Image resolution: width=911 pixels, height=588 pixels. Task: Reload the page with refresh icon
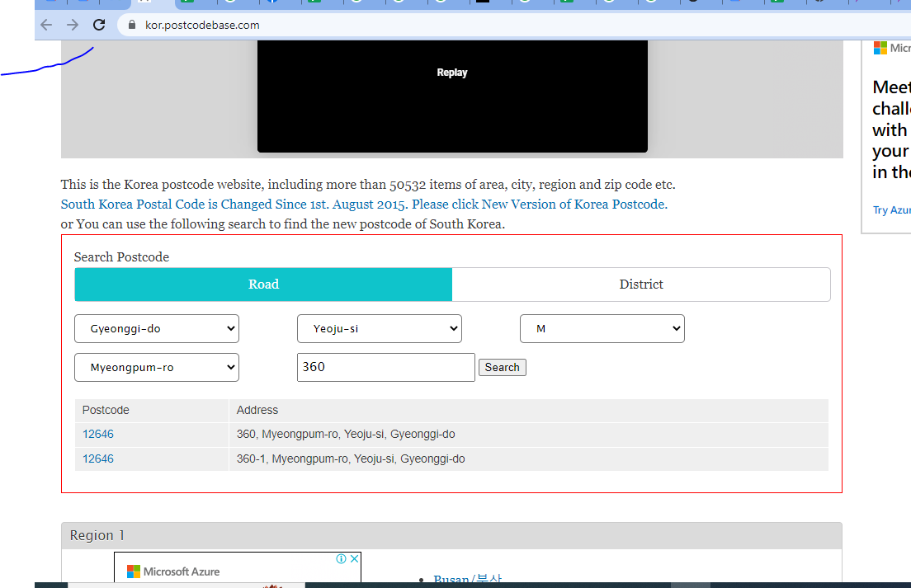pyautogui.click(x=99, y=25)
